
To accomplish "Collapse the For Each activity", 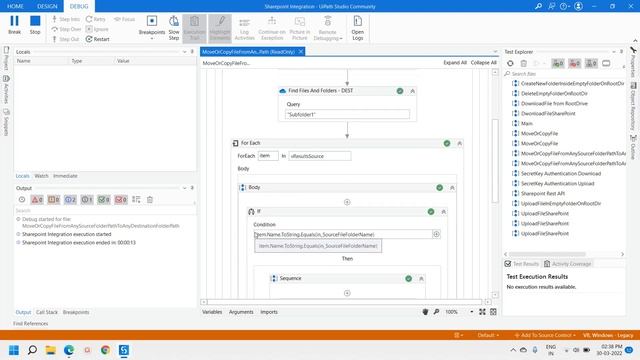I will pos(460,143).
